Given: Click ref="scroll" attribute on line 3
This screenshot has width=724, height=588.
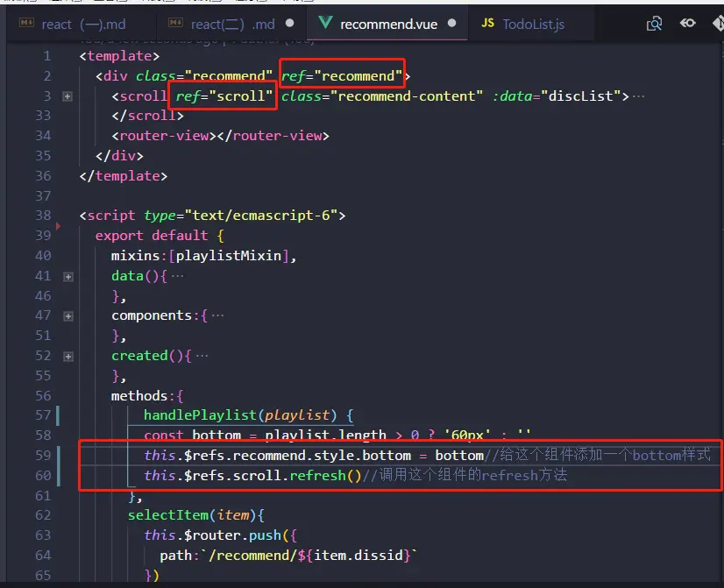Looking at the screenshot, I should pos(224,96).
